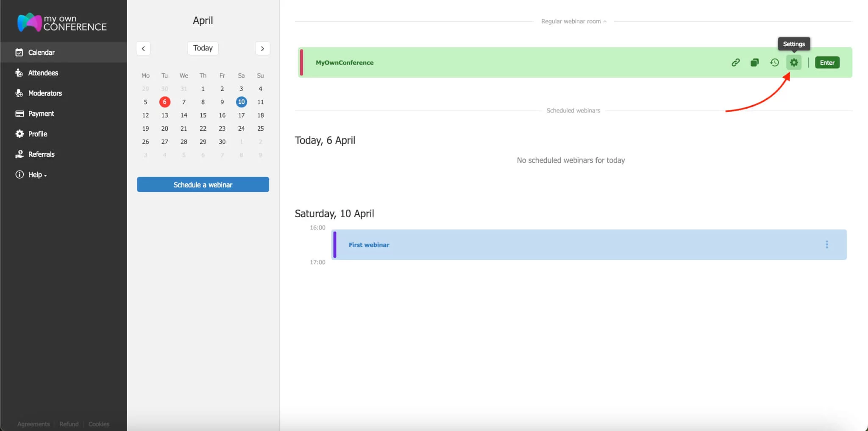Open options menu for First webinar
The width and height of the screenshot is (868, 431).
[x=826, y=244]
